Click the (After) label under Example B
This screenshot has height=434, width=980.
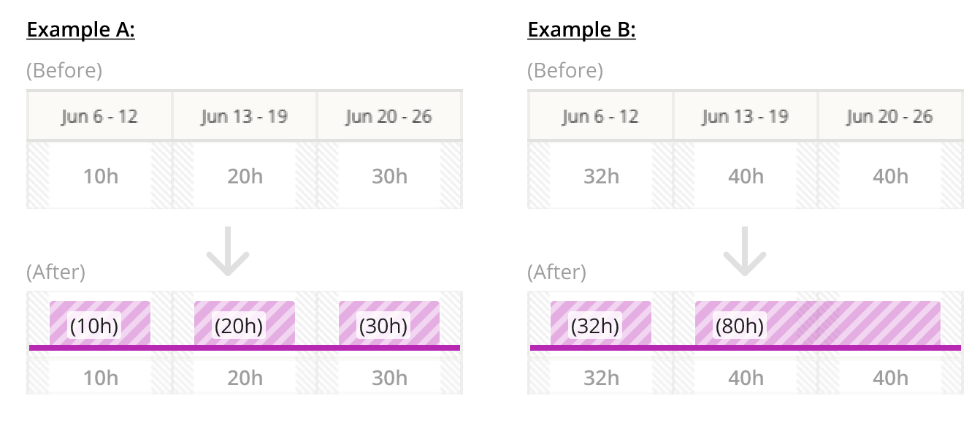(x=557, y=273)
